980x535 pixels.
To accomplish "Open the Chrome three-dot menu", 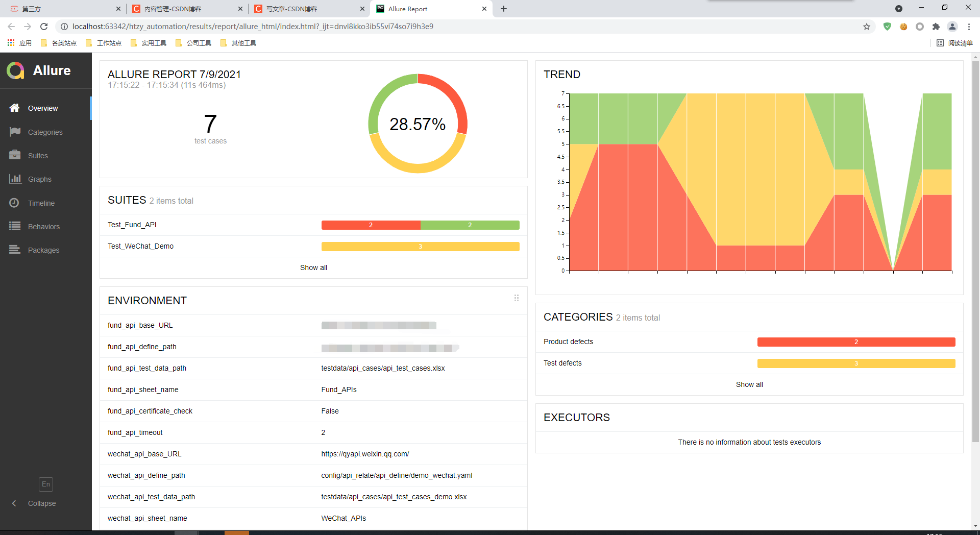I will tap(969, 27).
